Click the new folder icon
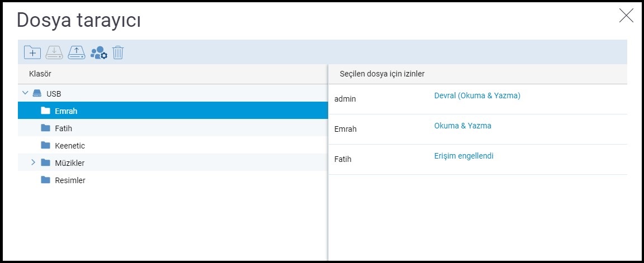 point(32,52)
